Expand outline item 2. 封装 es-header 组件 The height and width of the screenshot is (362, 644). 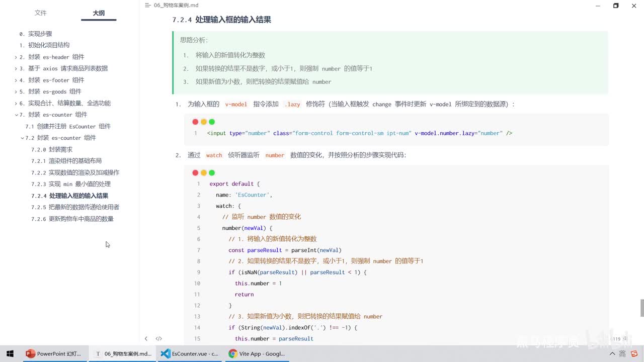pos(16,57)
